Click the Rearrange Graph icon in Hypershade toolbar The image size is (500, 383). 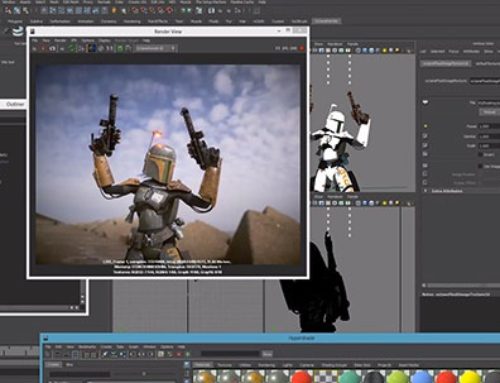[114, 354]
